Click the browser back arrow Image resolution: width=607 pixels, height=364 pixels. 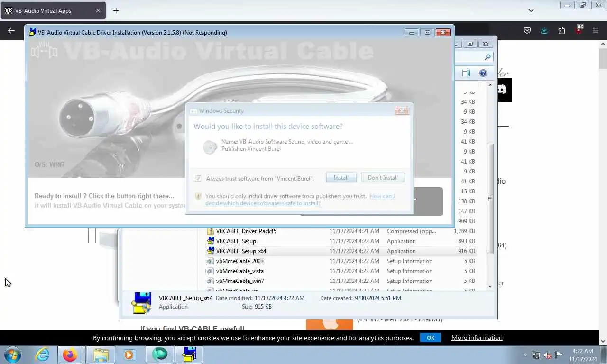coord(11,30)
